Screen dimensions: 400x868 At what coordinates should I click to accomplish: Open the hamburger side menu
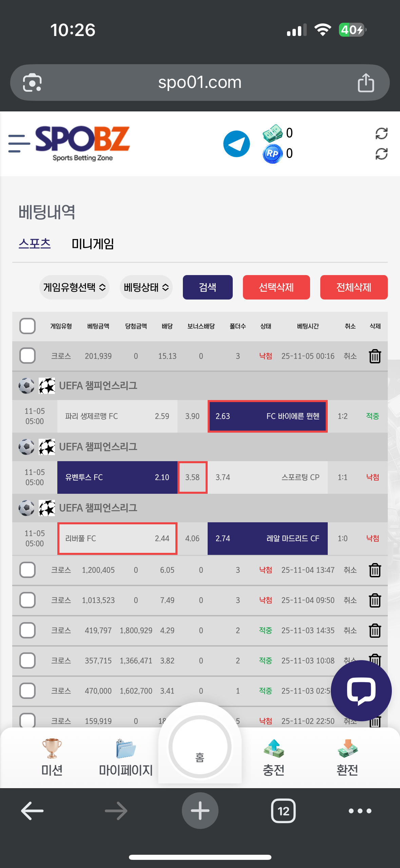pyautogui.click(x=19, y=143)
